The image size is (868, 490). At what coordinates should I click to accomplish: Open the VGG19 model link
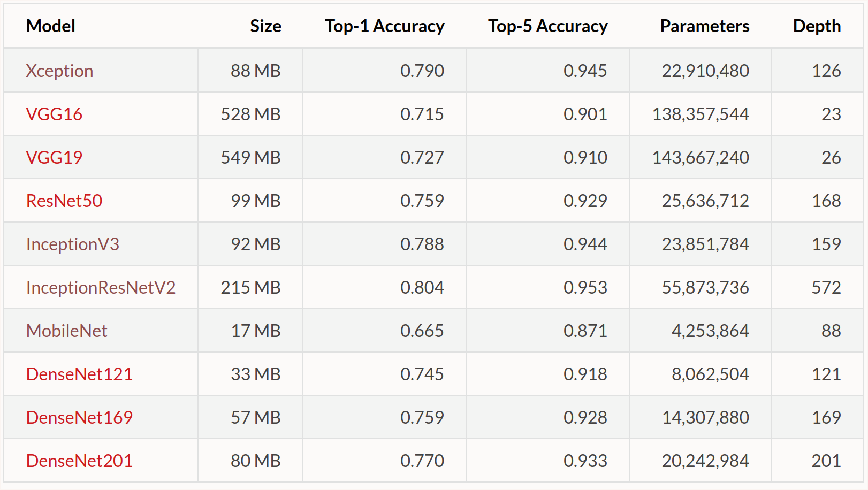[x=54, y=157]
